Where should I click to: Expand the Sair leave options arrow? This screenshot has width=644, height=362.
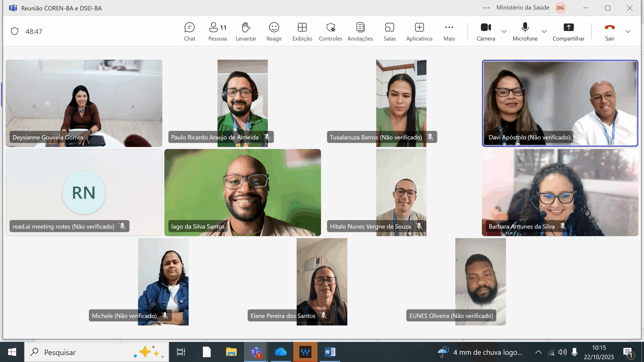click(628, 31)
